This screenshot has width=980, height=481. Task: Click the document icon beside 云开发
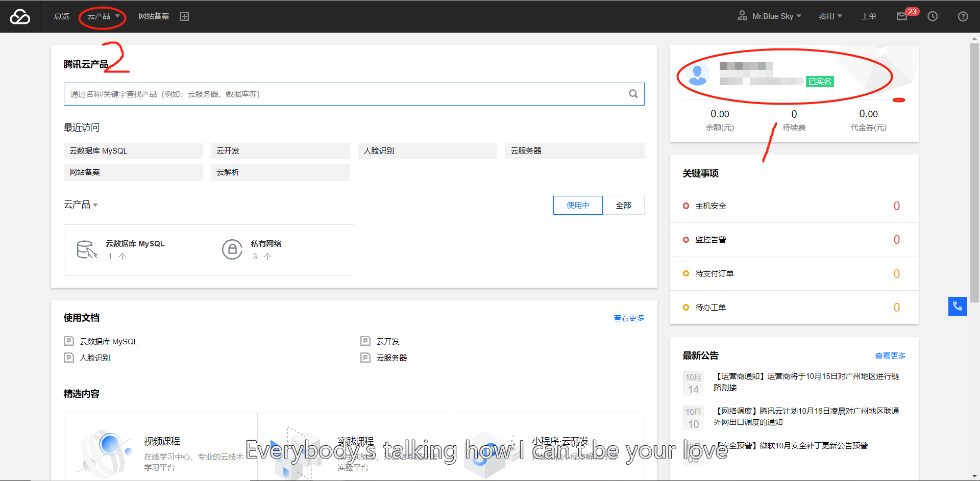(365, 341)
